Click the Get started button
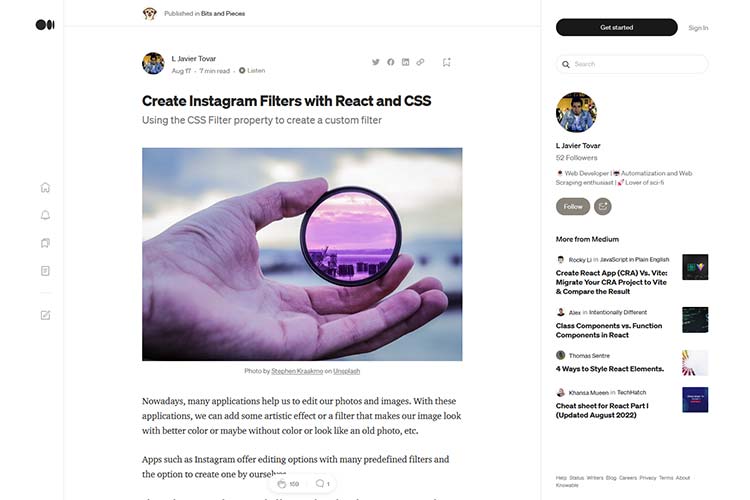 (616, 27)
